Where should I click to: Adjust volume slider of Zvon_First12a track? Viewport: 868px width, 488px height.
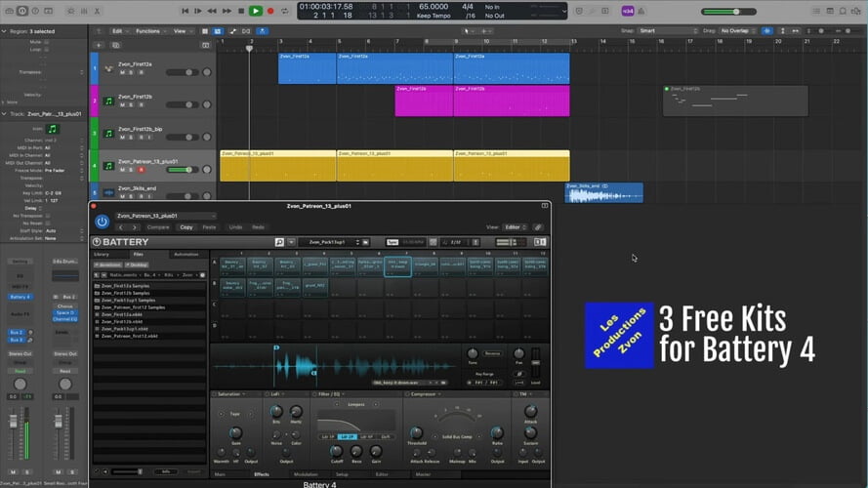pos(181,72)
